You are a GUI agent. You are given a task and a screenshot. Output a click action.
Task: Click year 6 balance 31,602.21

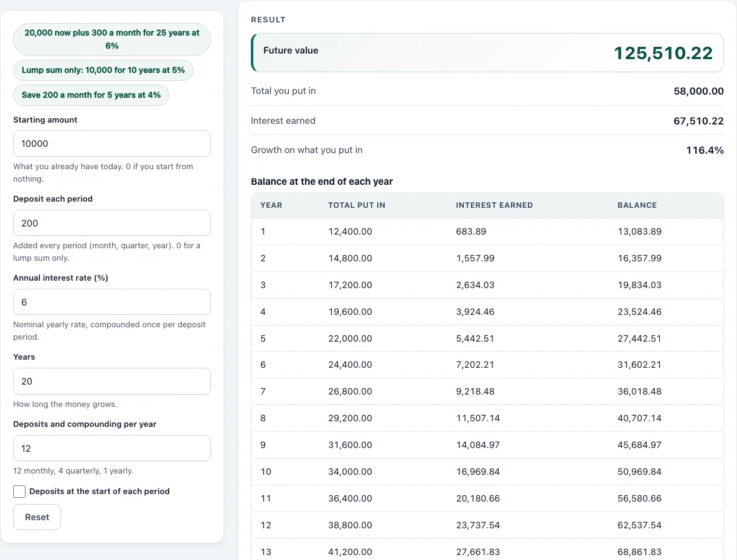click(x=639, y=365)
